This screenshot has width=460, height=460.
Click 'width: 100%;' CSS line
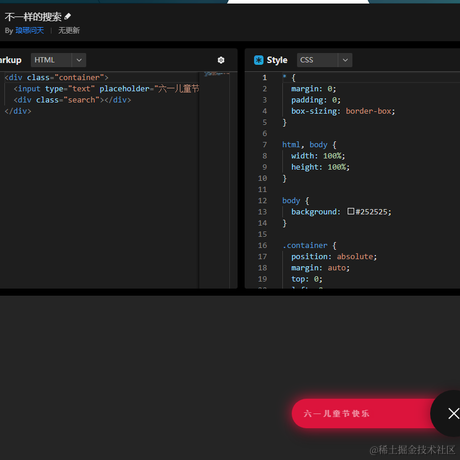318,156
